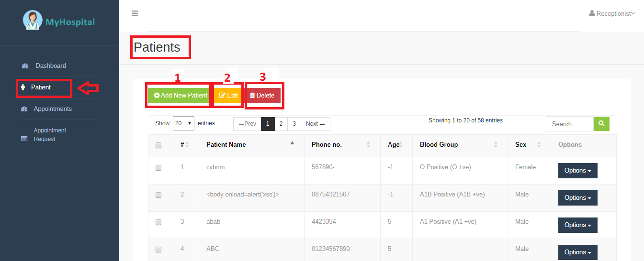Open Options dropdown for patient ABC

[577, 252]
